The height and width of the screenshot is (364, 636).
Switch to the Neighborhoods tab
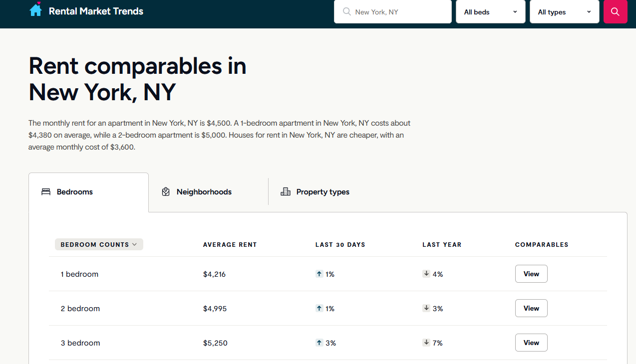tap(204, 192)
